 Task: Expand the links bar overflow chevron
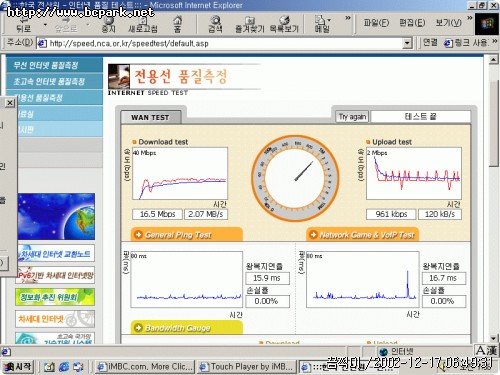[494, 42]
